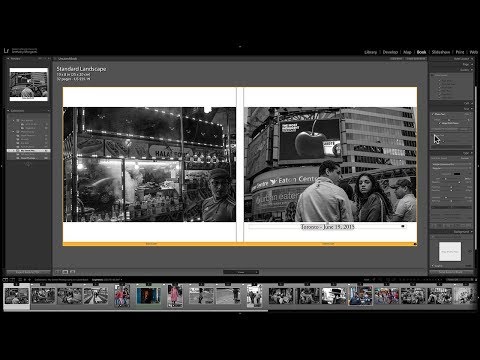Click Send Book to Blurb button

[x=451, y=272]
